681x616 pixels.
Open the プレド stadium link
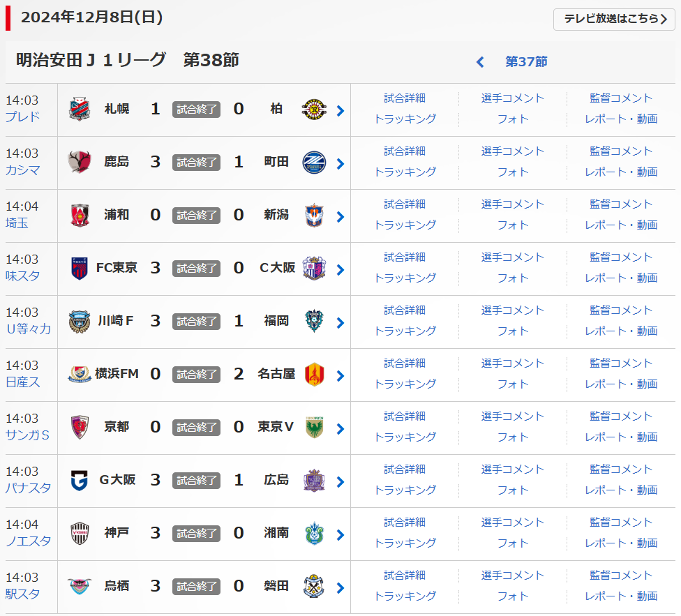click(x=23, y=117)
